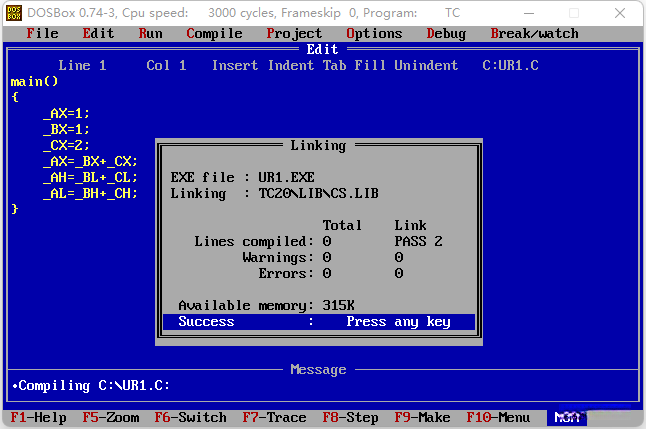The width and height of the screenshot is (646, 429).
Task: Click the 'Message' window title
Action: tap(318, 370)
